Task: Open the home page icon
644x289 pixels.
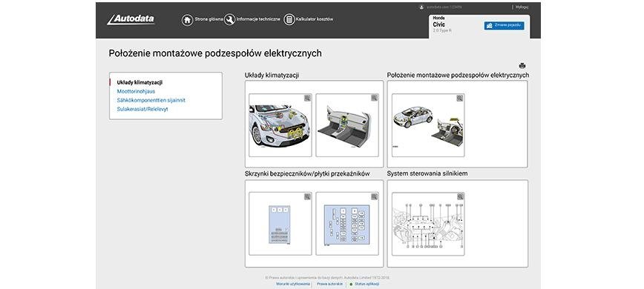Action: tap(187, 20)
